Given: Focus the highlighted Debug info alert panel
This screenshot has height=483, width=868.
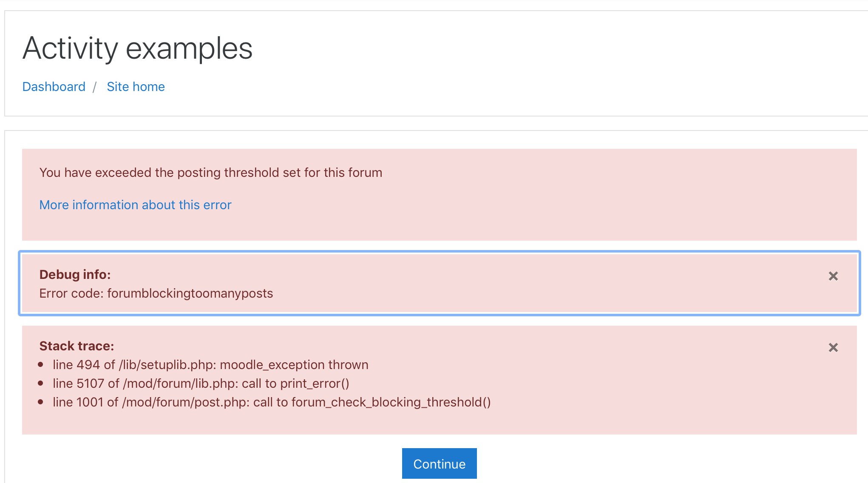Looking at the screenshot, I should click(440, 283).
